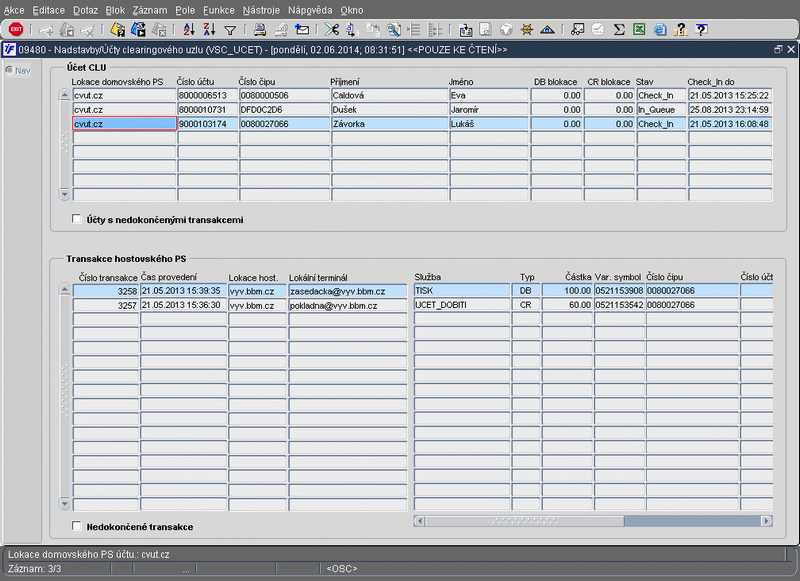Click the Nav button in the left panel
Image resolution: width=800 pixels, height=581 pixels.
tap(18, 70)
